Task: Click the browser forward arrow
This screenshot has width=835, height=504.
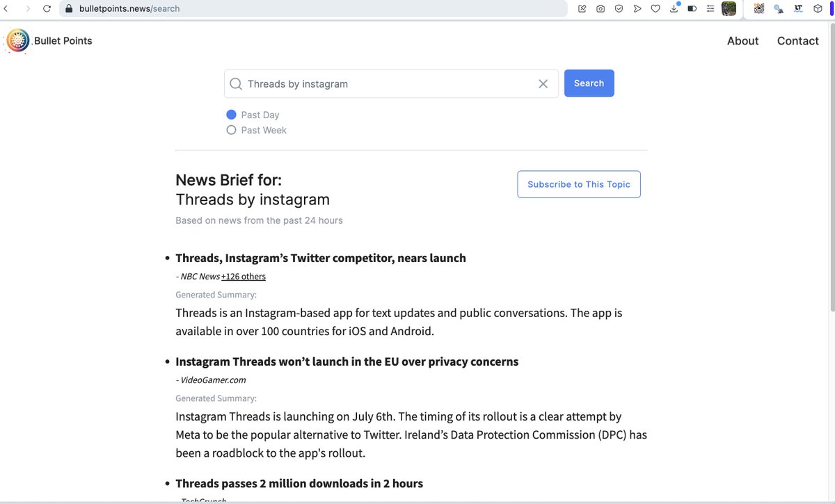Action: click(x=28, y=8)
